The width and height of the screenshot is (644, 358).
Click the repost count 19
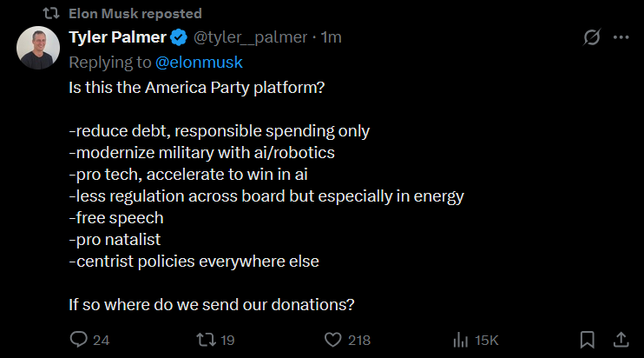227,341
